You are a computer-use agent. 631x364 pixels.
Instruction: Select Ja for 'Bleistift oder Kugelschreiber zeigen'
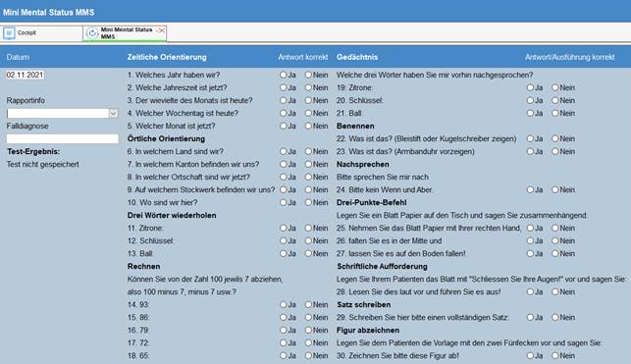(530, 138)
